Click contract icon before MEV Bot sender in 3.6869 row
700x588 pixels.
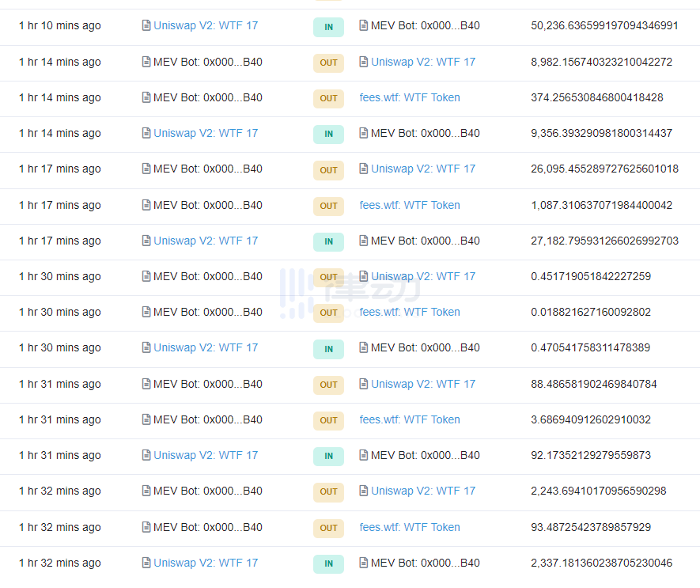[146, 419]
